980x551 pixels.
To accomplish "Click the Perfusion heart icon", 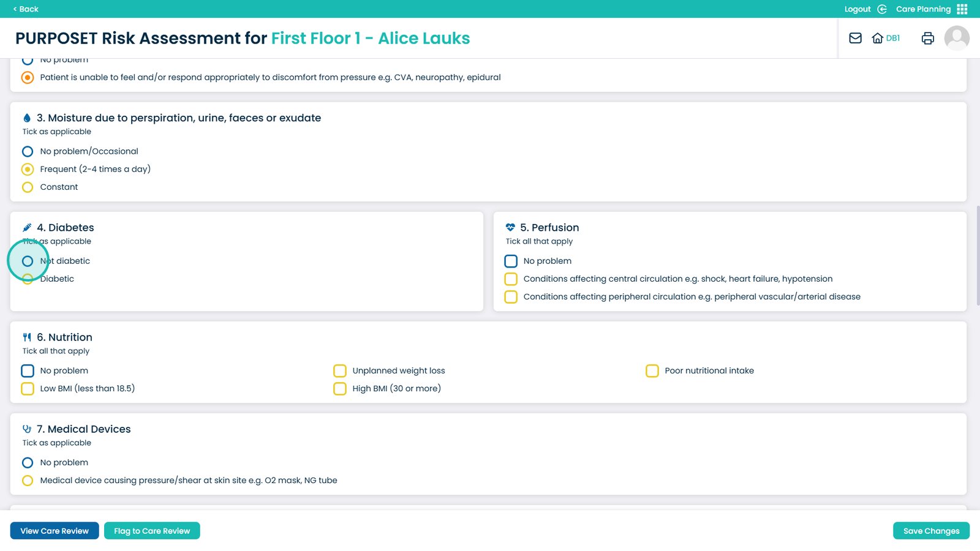I will pyautogui.click(x=510, y=227).
